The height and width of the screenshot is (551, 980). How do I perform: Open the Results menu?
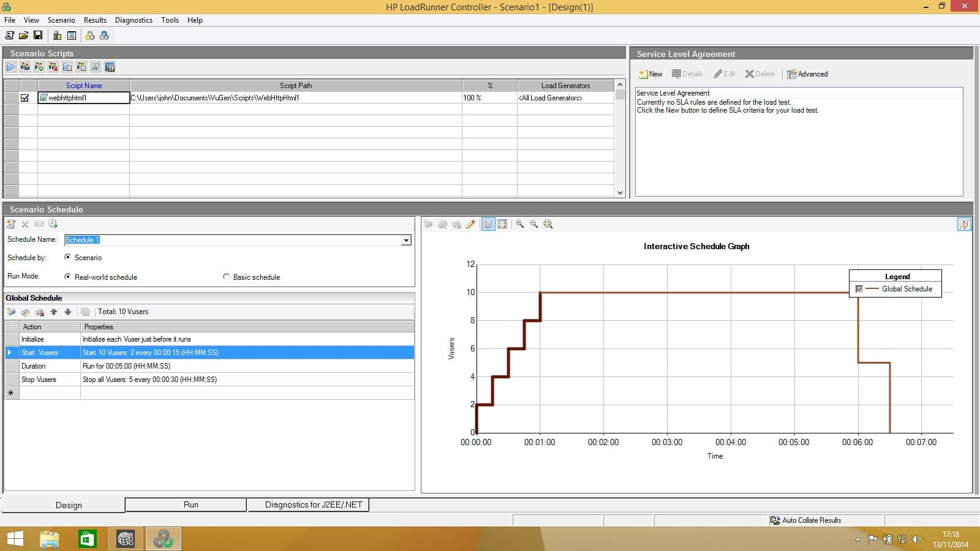pos(95,20)
